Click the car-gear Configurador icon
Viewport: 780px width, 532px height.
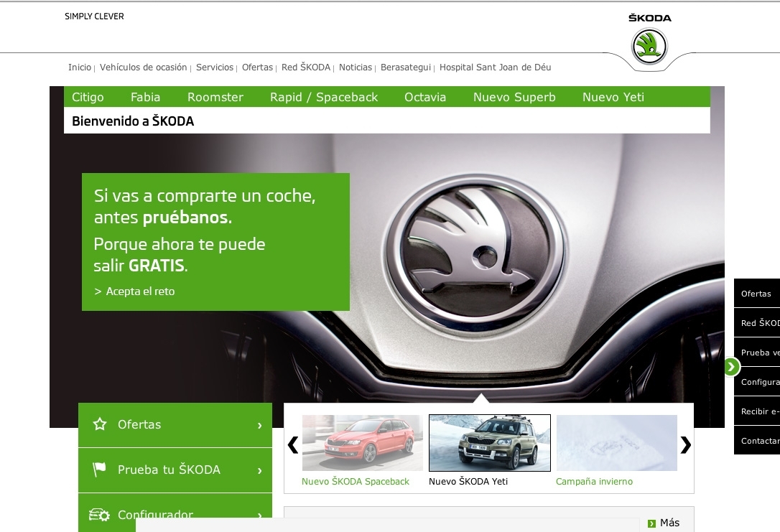point(100,515)
